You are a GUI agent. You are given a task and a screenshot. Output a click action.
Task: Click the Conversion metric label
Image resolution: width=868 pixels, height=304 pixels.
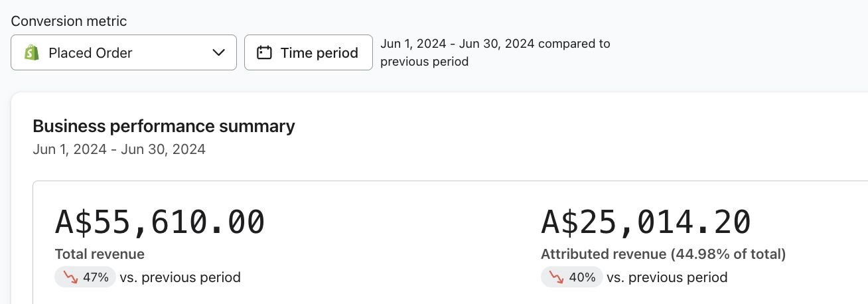[x=69, y=21]
